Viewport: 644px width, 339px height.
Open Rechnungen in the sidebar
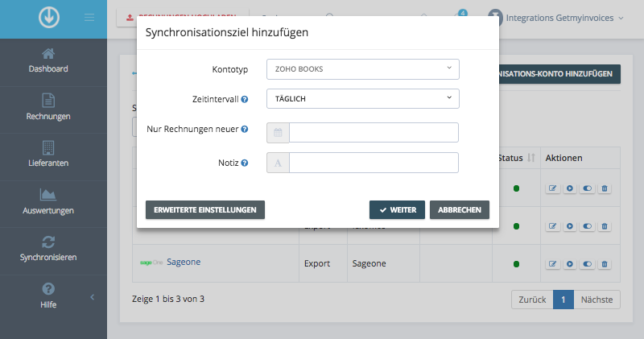point(48,108)
